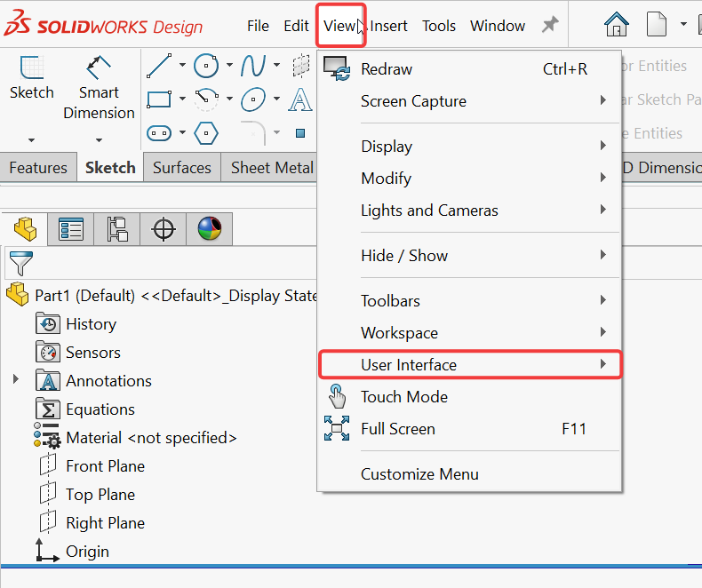Open the Rectangle tool dropdown arrow
This screenshot has height=588, width=702.
coord(182,99)
